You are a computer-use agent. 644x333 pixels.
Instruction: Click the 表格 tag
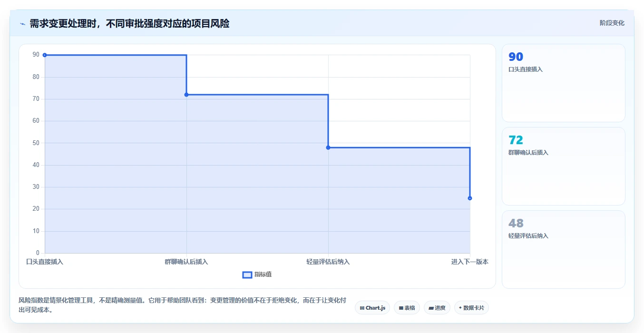[x=407, y=308]
